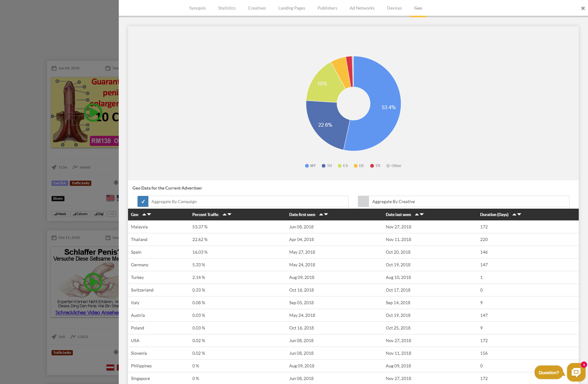588x384 pixels.
Task: Click the calendar icon beside Jun 08, 2018
Action: pos(54,68)
